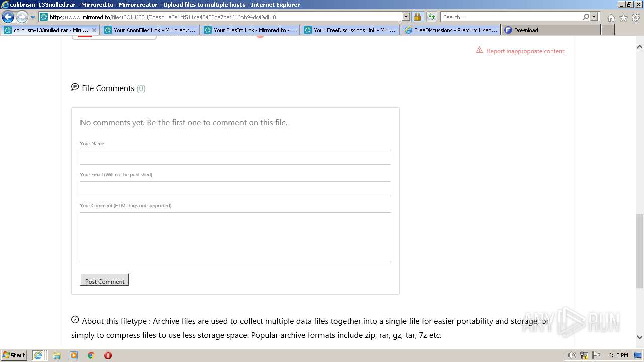Open Windows Explorer folder taskbar icon
Screen dimensions: 644x362
(57, 355)
